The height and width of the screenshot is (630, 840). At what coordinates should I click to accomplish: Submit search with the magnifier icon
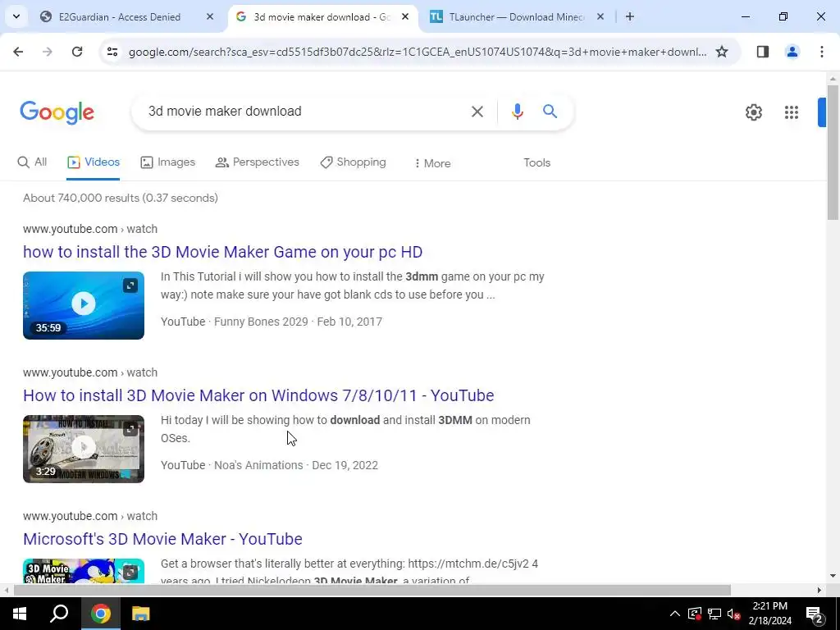[x=550, y=112]
